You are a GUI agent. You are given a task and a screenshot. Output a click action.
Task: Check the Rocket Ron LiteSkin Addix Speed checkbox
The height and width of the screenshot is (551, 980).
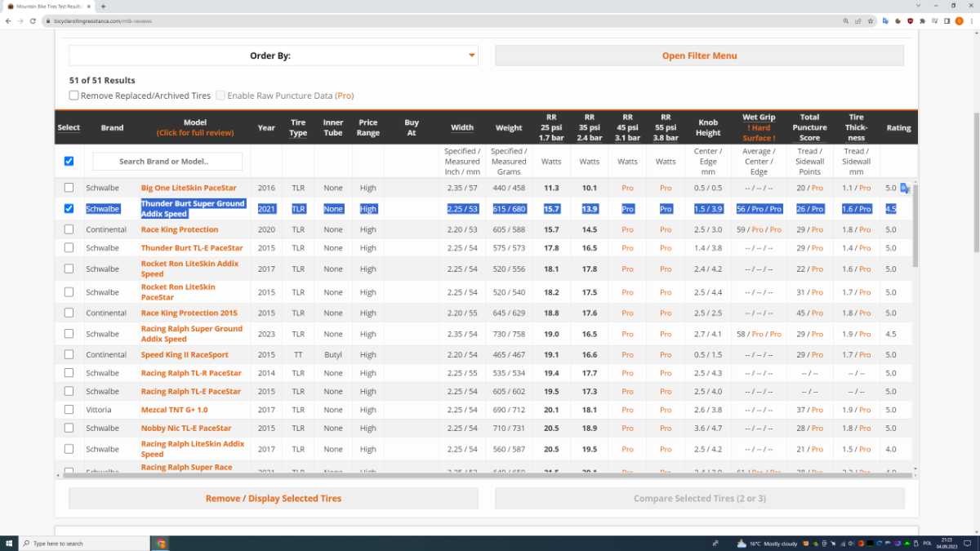(x=69, y=269)
